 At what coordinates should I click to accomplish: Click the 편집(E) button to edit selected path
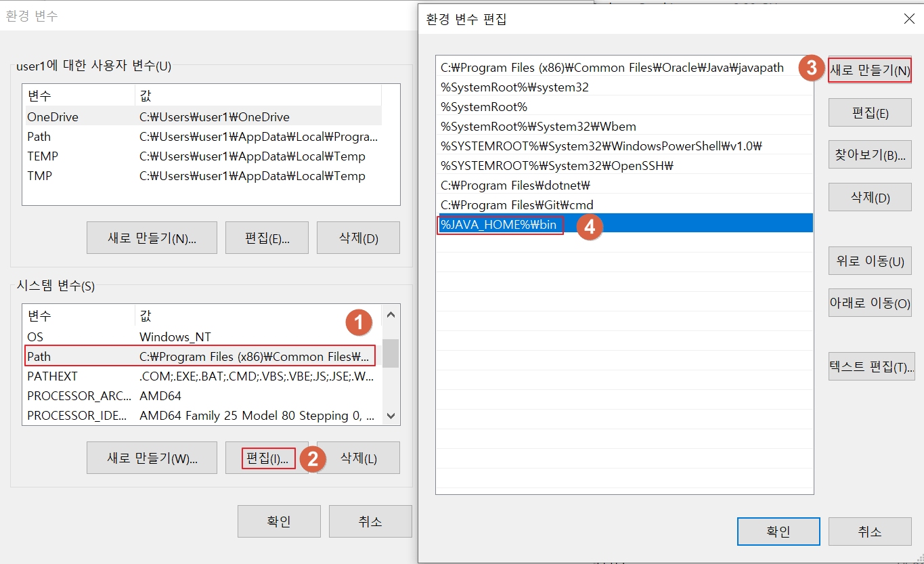(x=869, y=112)
